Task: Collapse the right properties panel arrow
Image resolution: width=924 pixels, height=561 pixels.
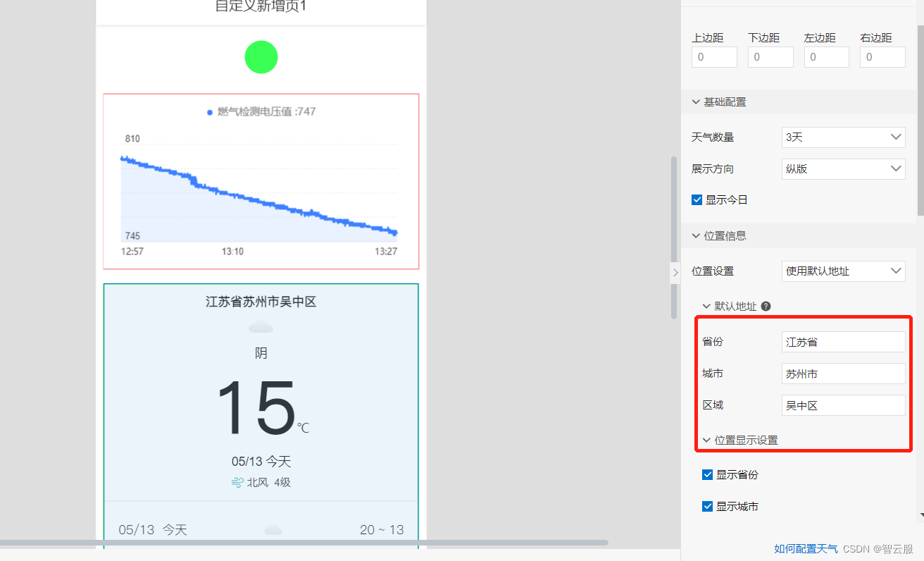Action: click(675, 272)
